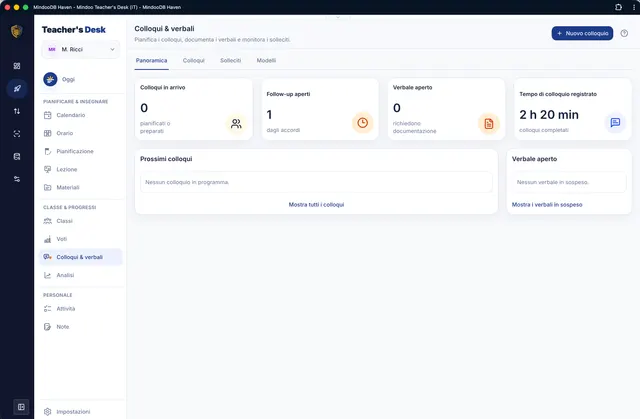Click 'Nessun verbale in sospeso.' text
Screen dimensions: 640x419
tap(553, 182)
